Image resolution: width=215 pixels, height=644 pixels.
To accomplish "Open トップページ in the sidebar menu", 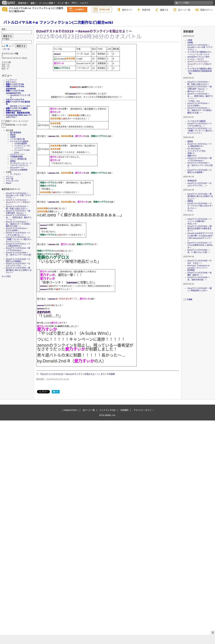I will point(12,80).
